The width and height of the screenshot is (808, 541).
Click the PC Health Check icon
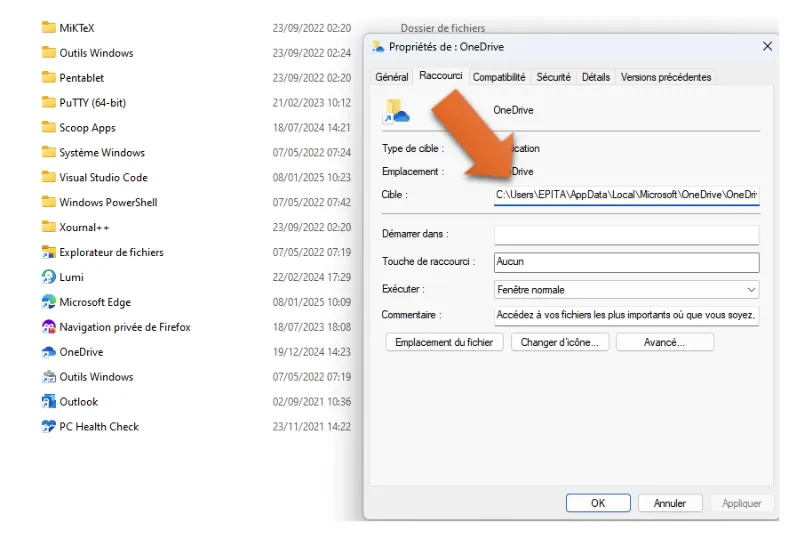[48, 426]
